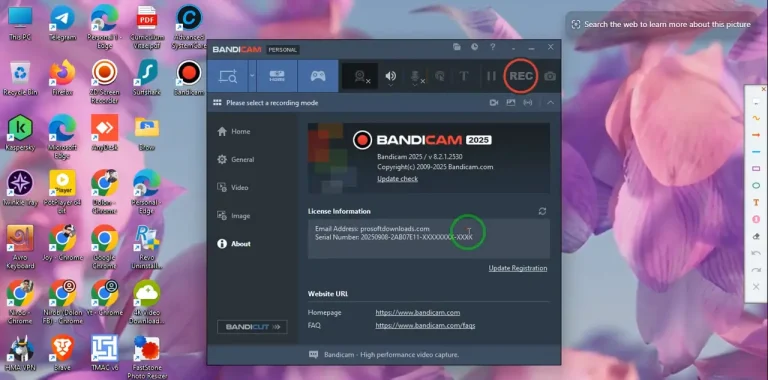Open the Bandicam desktop shortcut

[x=189, y=77]
